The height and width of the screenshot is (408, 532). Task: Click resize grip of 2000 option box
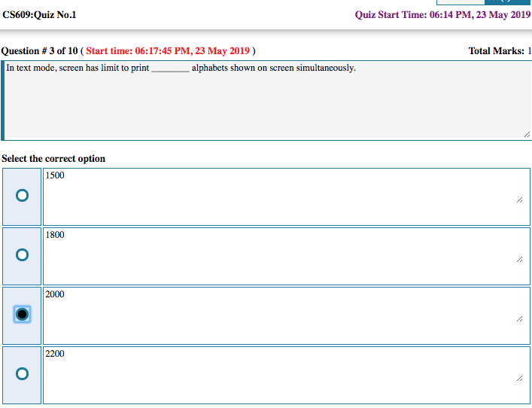pyautogui.click(x=519, y=319)
